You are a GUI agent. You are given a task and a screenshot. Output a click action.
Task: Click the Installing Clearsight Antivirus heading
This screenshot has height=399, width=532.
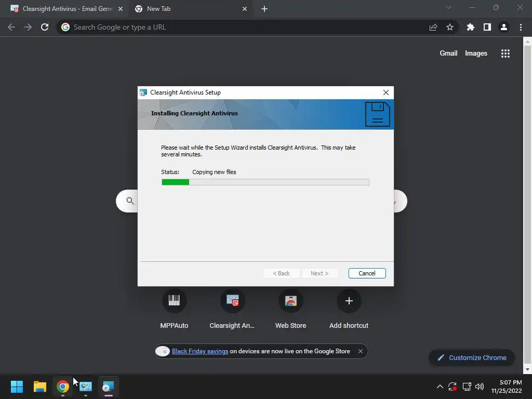click(194, 113)
